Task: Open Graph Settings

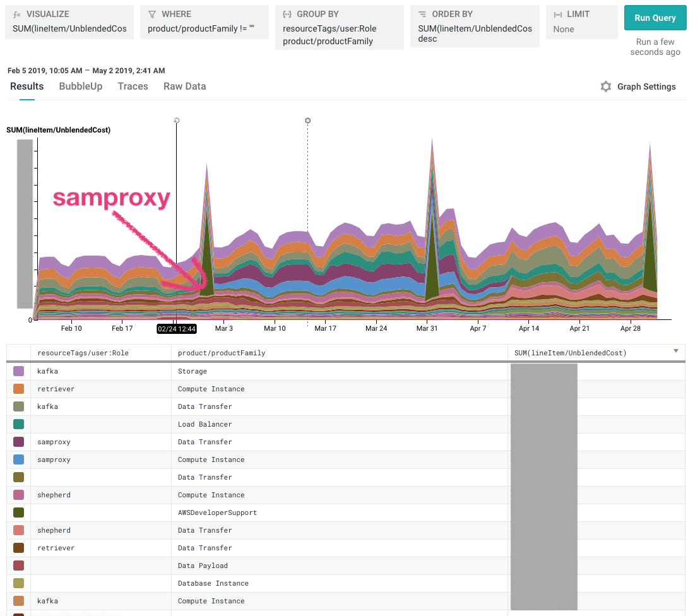Action: tap(646, 87)
